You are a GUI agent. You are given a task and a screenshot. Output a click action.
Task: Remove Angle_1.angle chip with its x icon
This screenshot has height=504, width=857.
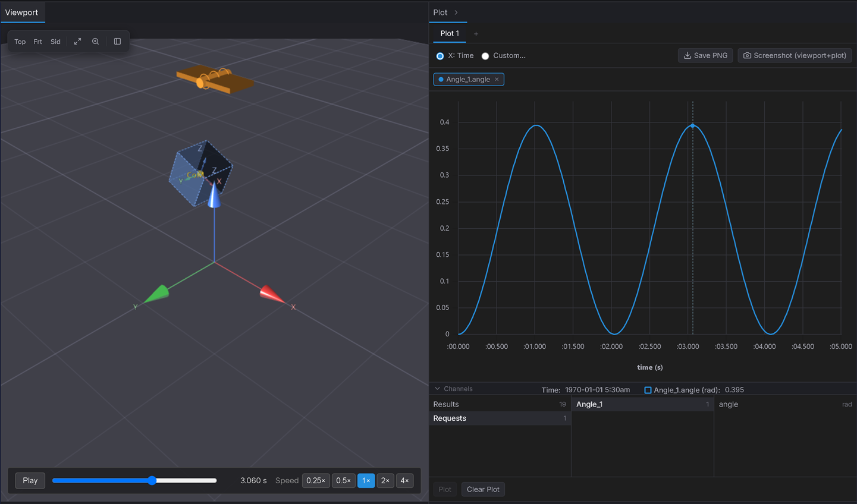[497, 79]
